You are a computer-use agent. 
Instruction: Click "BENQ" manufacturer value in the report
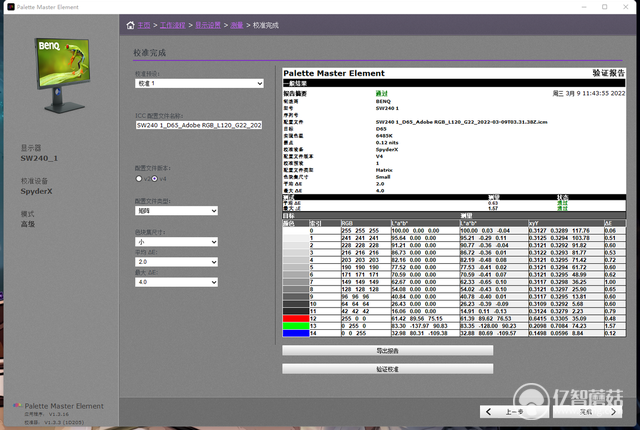[x=383, y=101]
